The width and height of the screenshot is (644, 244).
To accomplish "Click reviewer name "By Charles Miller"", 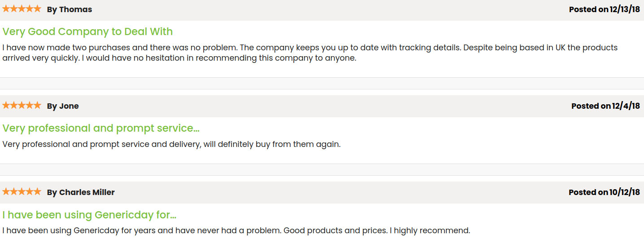I will pyautogui.click(x=81, y=192).
